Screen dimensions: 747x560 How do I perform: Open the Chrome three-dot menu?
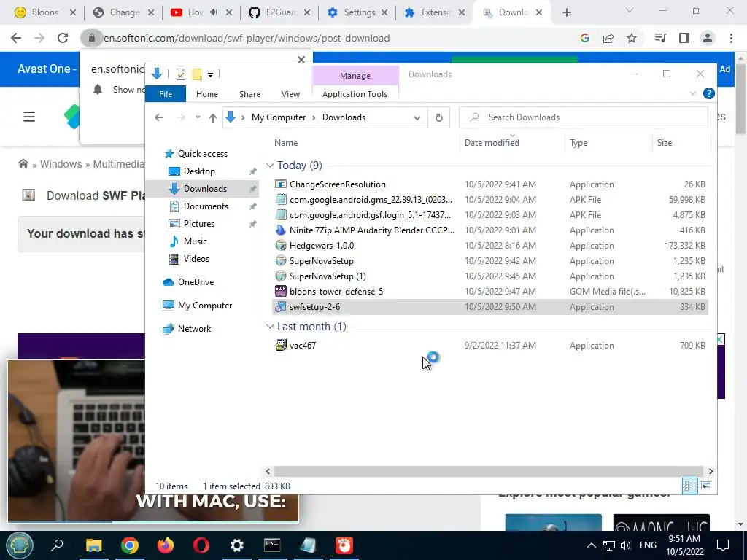tap(731, 38)
